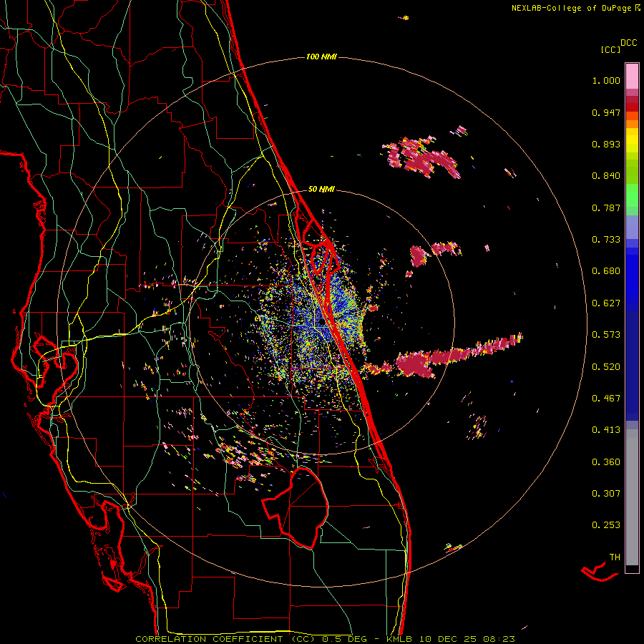Click the 0.5 DEG elevation text

click(344, 639)
